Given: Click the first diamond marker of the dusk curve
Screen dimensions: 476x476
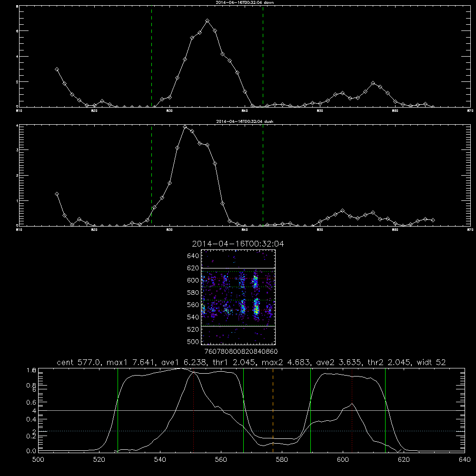Looking at the screenshot, I should pos(57,194).
